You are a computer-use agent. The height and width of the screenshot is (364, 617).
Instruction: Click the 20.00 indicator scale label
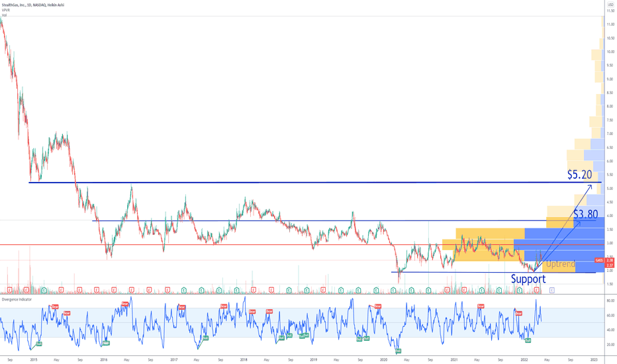[610, 345]
